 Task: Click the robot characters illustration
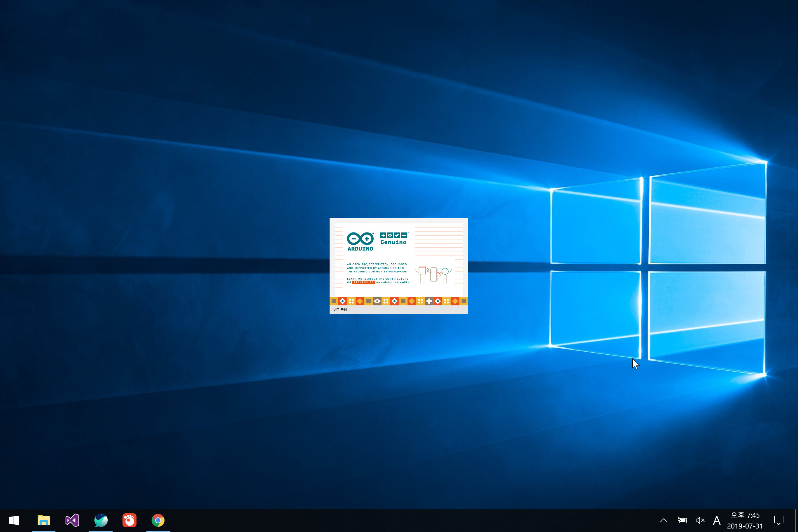(433, 274)
